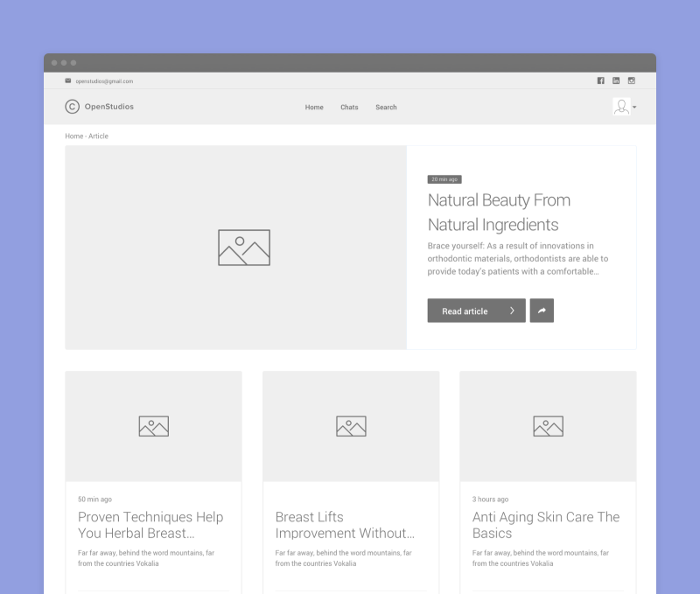The image size is (700, 594).
Task: Go to the Home menu item
Action: (314, 108)
